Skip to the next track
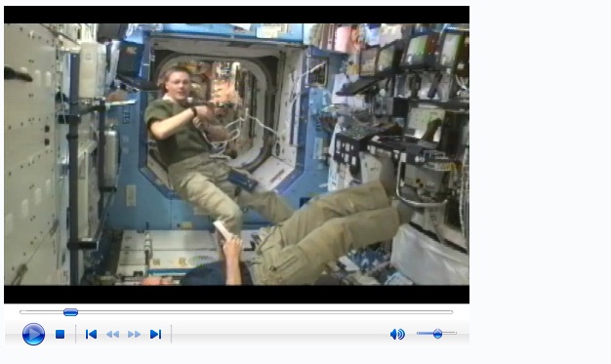611x364 pixels. 155,334
